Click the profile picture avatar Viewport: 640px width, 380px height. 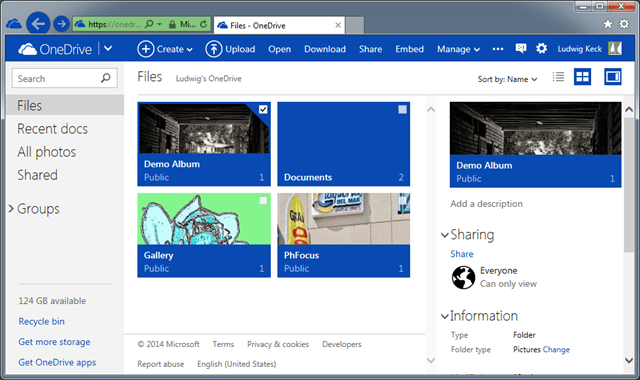tap(615, 49)
